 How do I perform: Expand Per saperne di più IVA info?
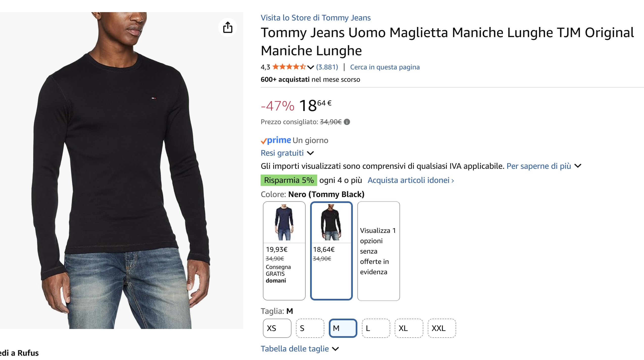click(x=578, y=166)
